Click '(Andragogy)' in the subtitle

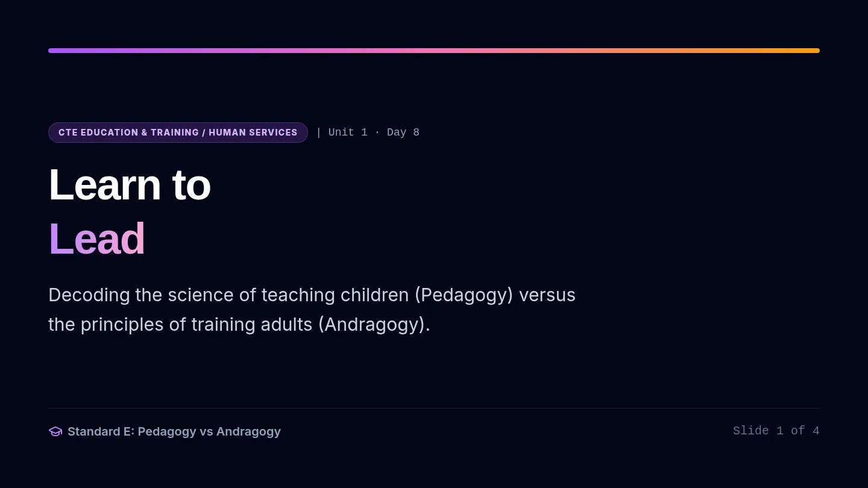pos(371,325)
